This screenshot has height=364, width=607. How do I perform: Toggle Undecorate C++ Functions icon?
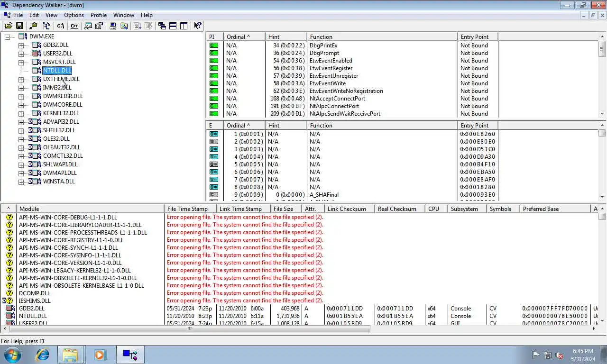pos(74,26)
